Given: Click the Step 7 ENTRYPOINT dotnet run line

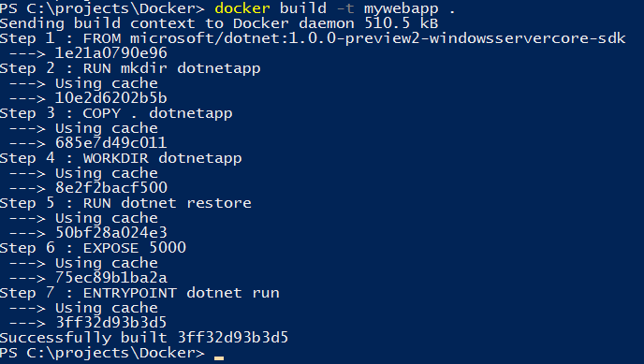Looking at the screenshot, I should click(x=139, y=293).
